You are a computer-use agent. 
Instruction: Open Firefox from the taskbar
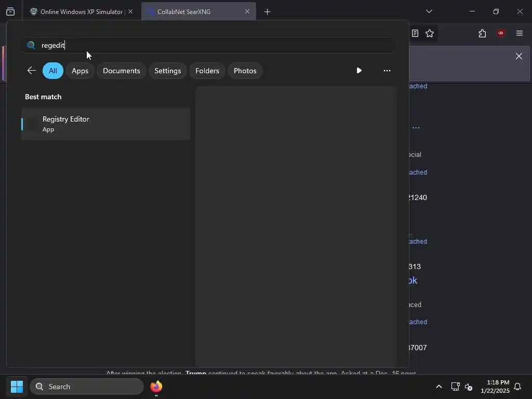pos(156,387)
